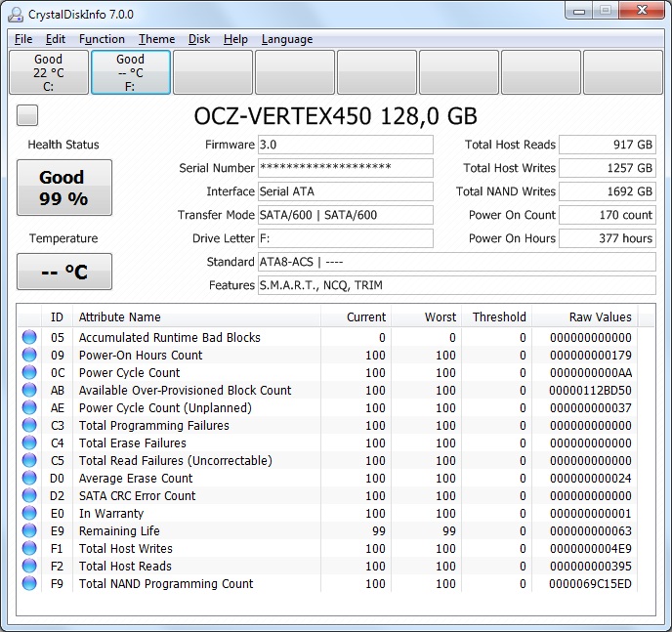
Task: Click the Power On Hours value 377 hours
Action: [608, 238]
